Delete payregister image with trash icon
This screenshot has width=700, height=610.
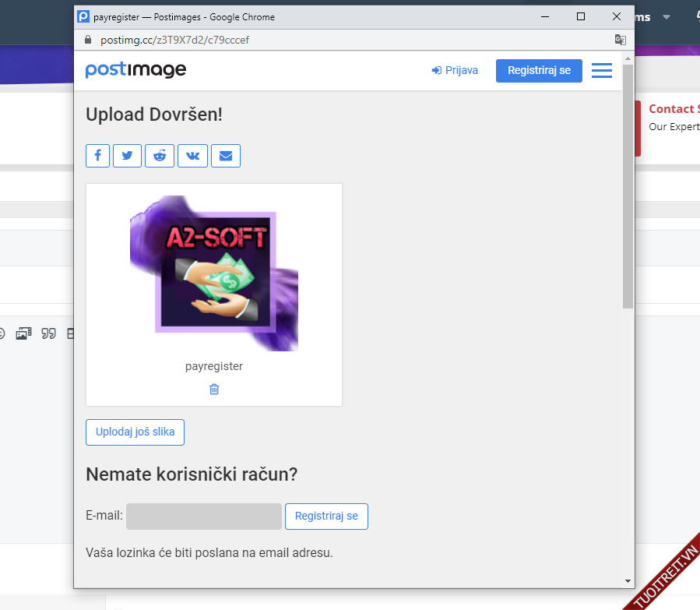click(214, 389)
